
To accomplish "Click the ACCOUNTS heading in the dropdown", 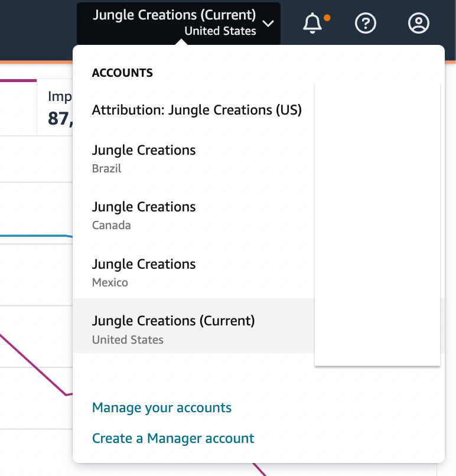I will [x=122, y=73].
